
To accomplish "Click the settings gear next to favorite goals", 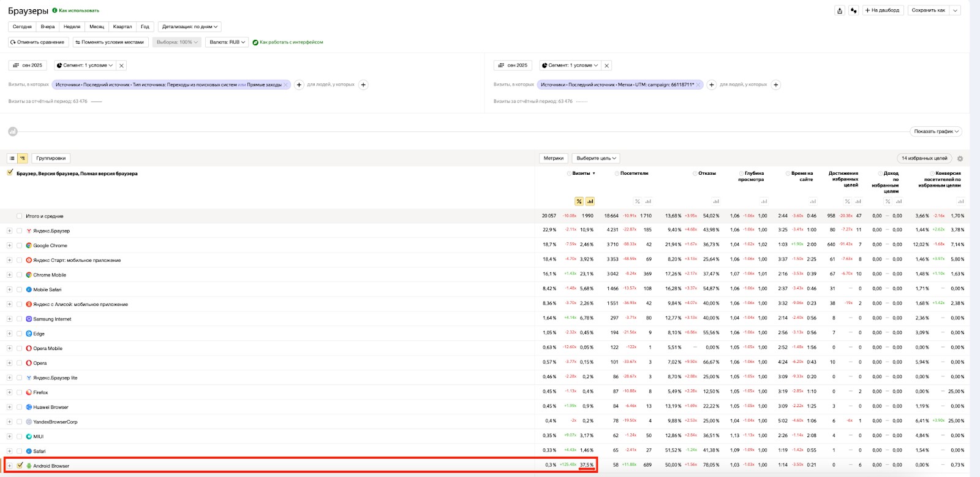I will pyautogui.click(x=960, y=159).
